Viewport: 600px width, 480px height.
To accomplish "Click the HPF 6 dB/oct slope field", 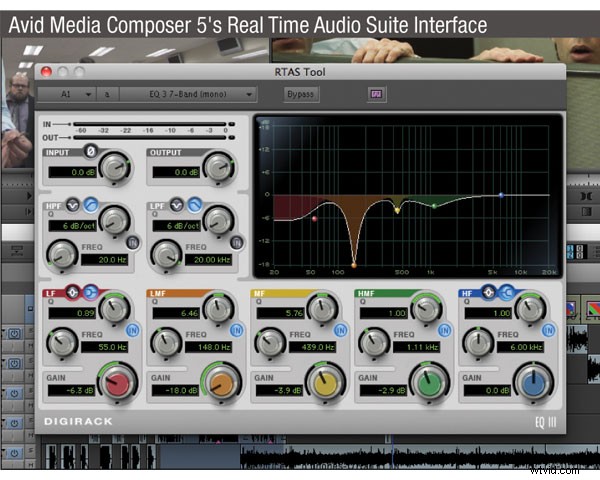I will [x=72, y=226].
